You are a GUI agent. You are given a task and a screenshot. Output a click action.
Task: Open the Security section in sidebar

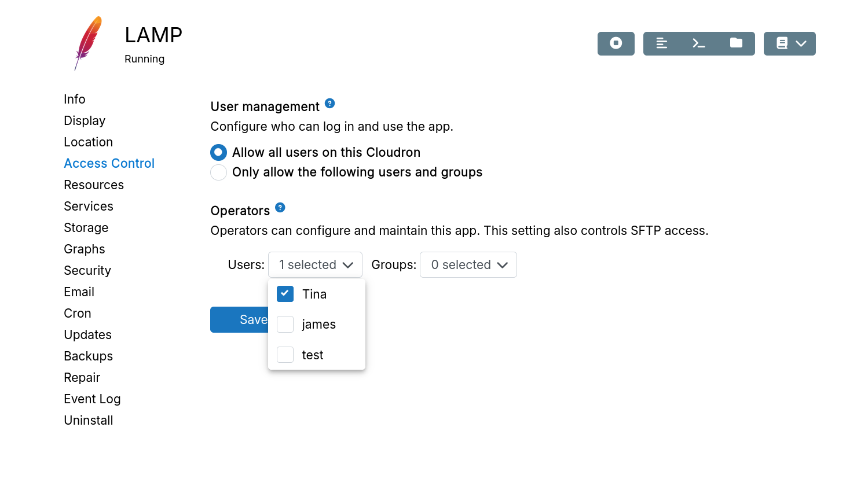tap(87, 271)
